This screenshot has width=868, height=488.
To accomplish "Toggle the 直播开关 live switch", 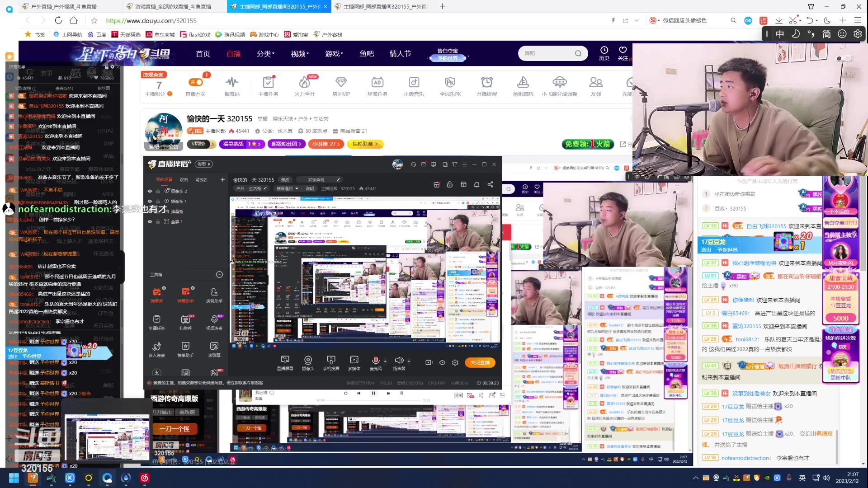I will coord(196,82).
